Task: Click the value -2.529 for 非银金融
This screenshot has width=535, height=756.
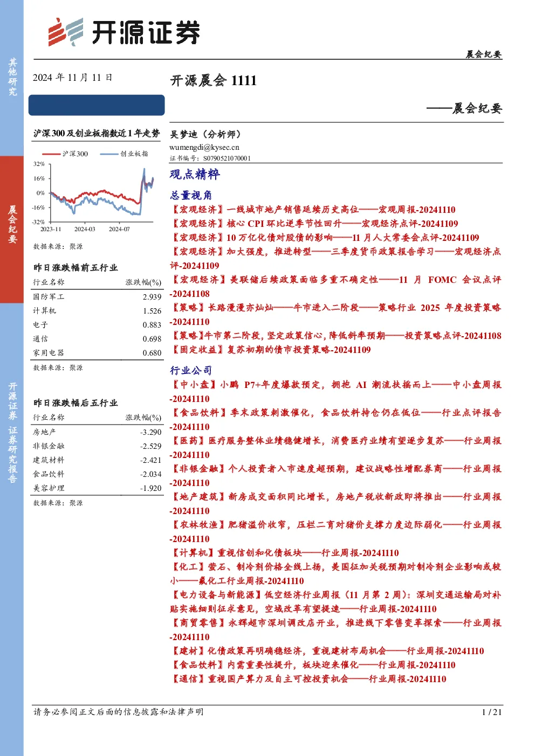Action: pyautogui.click(x=150, y=446)
